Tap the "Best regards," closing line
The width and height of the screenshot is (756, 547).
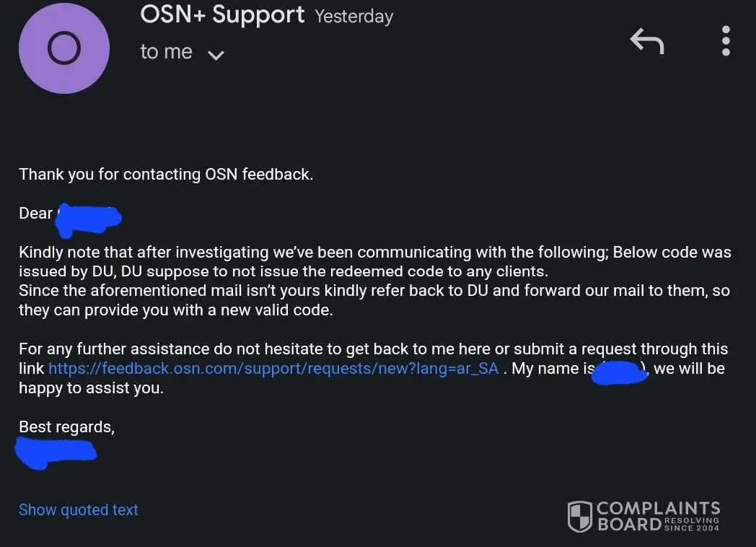click(x=66, y=426)
